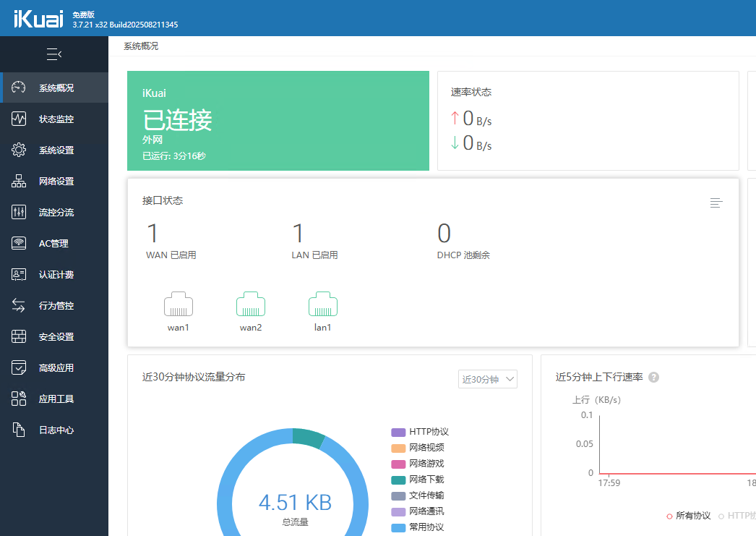The image size is (756, 536).
Task: Click the 应用工具 apps icon
Action: coord(18,399)
